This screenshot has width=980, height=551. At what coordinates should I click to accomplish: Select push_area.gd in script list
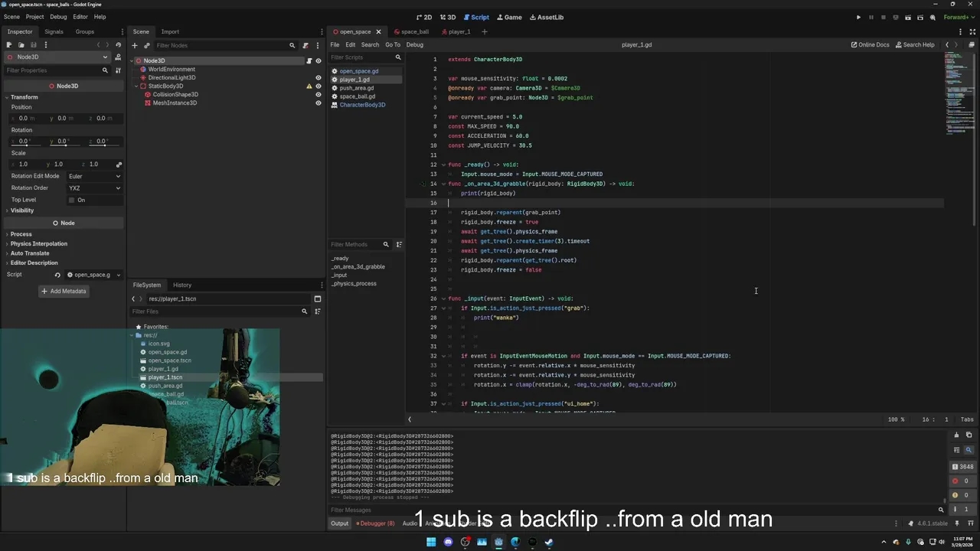356,88
